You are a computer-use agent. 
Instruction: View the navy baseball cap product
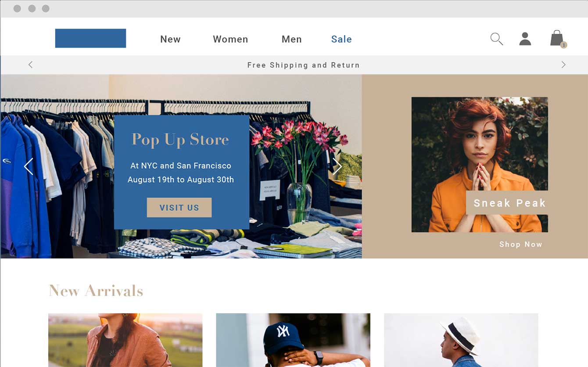[x=293, y=340]
